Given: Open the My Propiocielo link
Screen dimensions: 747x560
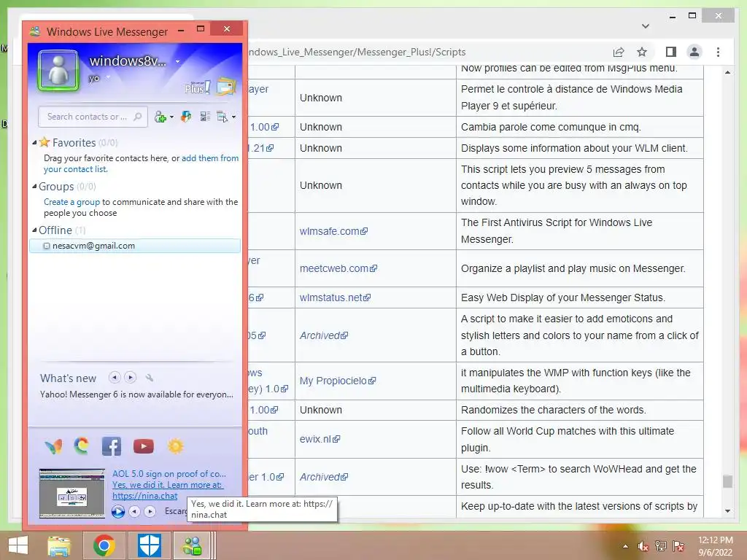Looking at the screenshot, I should tap(338, 381).
